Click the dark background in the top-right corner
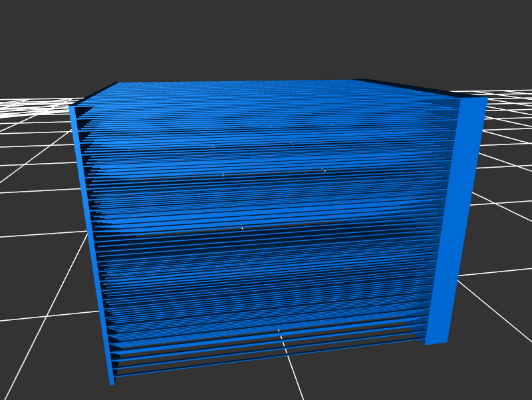Image resolution: width=532 pixels, height=400 pixels. tap(505, 27)
